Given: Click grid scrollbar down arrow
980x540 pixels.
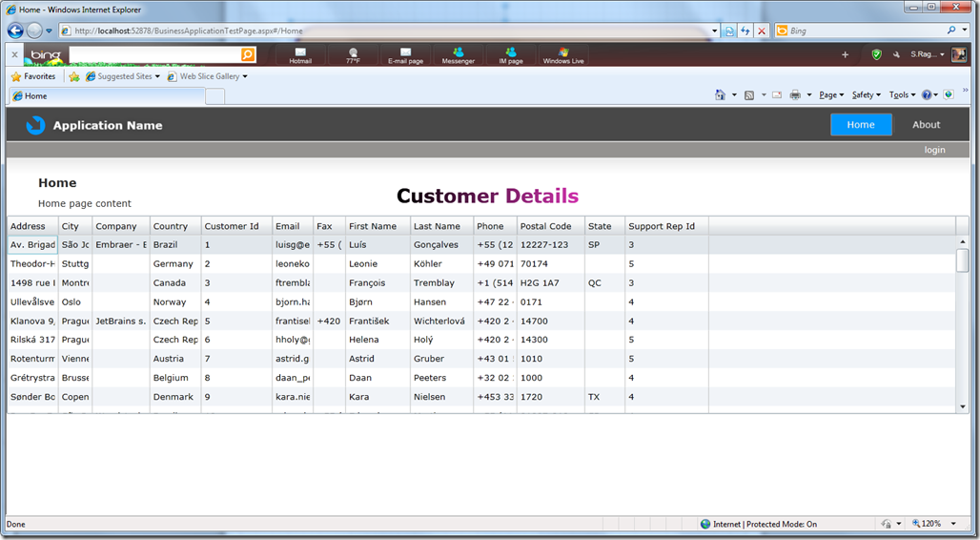Looking at the screenshot, I should [x=963, y=406].
